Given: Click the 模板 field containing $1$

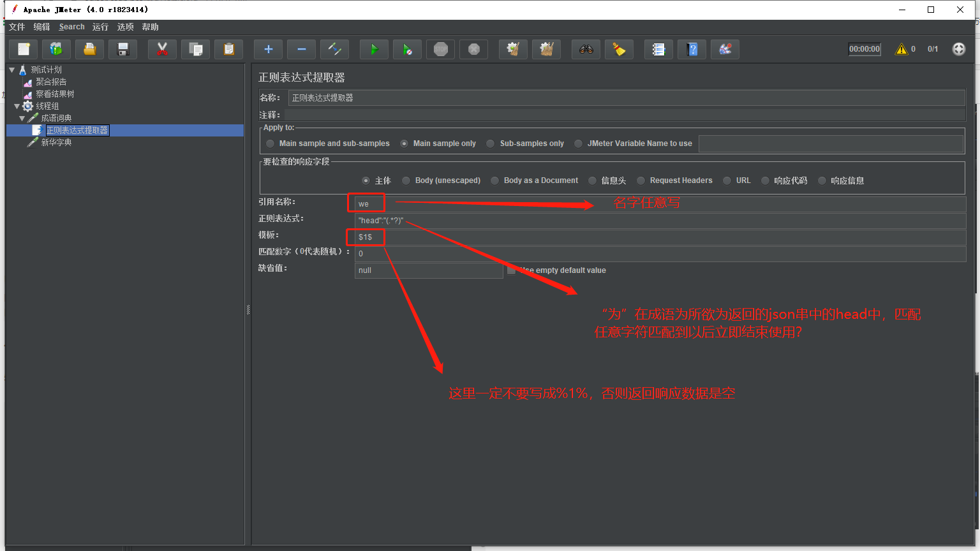Looking at the screenshot, I should pyautogui.click(x=660, y=237).
